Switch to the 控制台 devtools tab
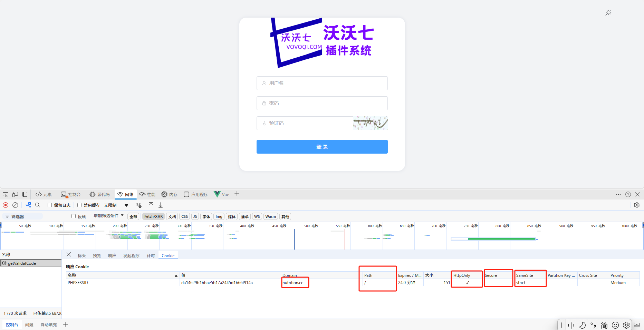The height and width of the screenshot is (330, 644). tap(71, 194)
